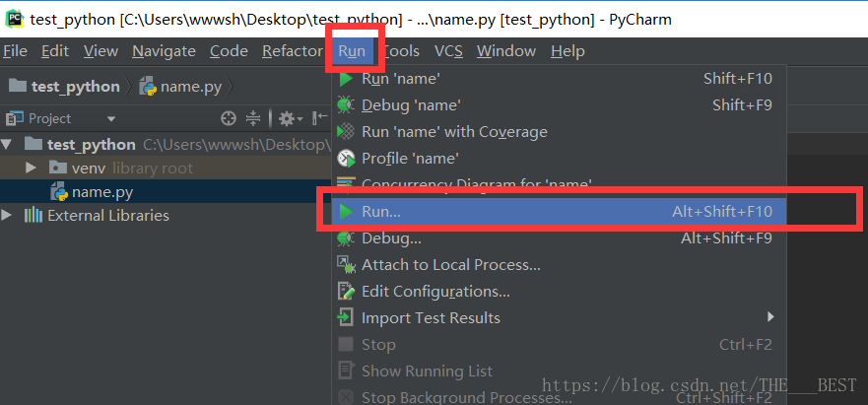Click the bug icon beside Debug...
This screenshot has height=405, width=868.
[x=346, y=238]
